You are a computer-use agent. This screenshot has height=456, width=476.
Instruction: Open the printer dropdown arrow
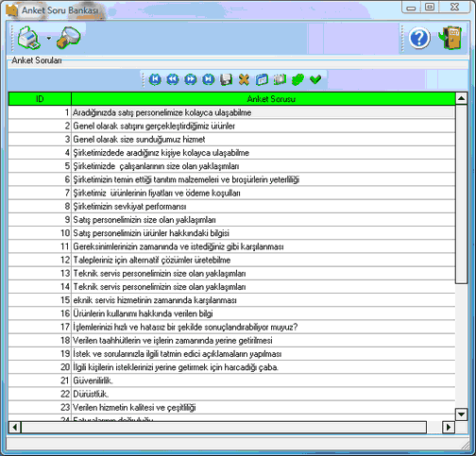point(49,39)
